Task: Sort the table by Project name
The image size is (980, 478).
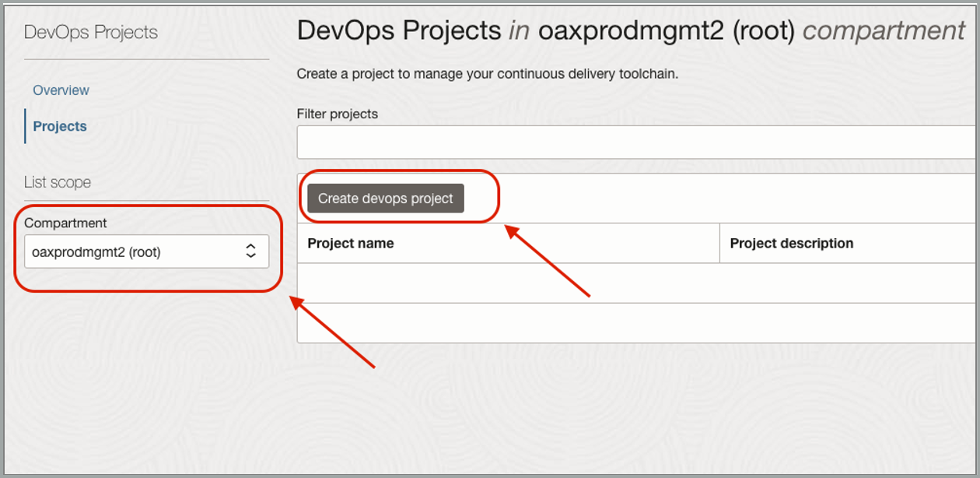Action: [350, 243]
